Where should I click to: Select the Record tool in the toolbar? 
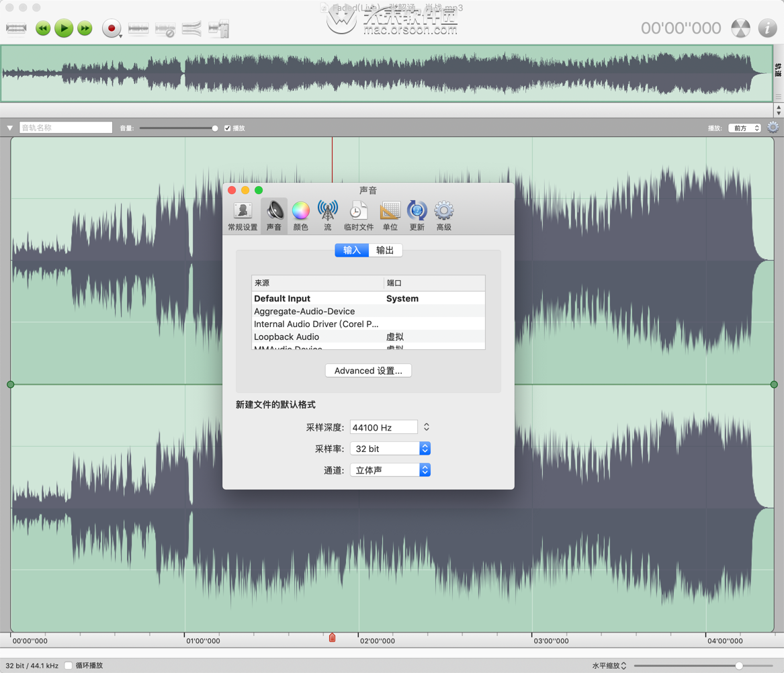coord(112,28)
